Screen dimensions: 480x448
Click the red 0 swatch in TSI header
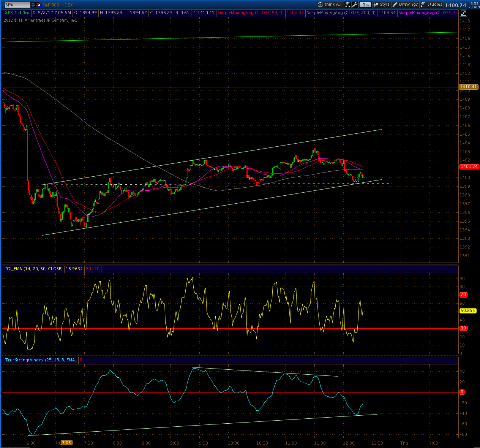tap(81, 360)
